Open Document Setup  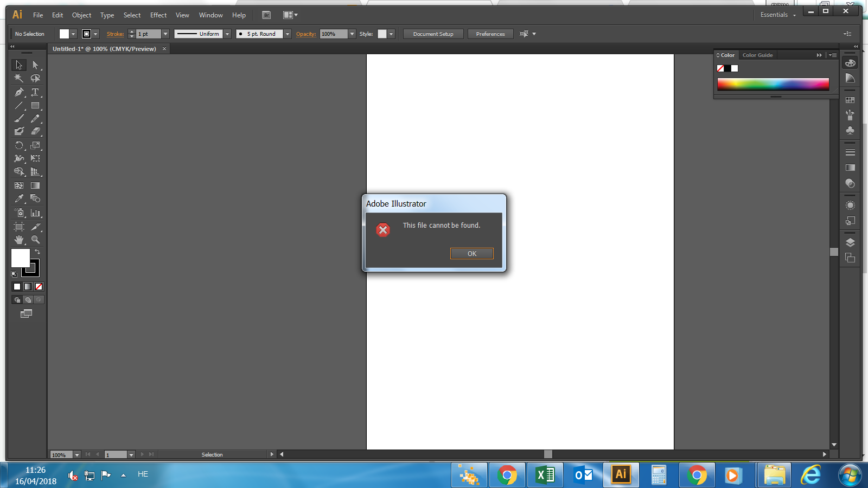tap(433, 34)
